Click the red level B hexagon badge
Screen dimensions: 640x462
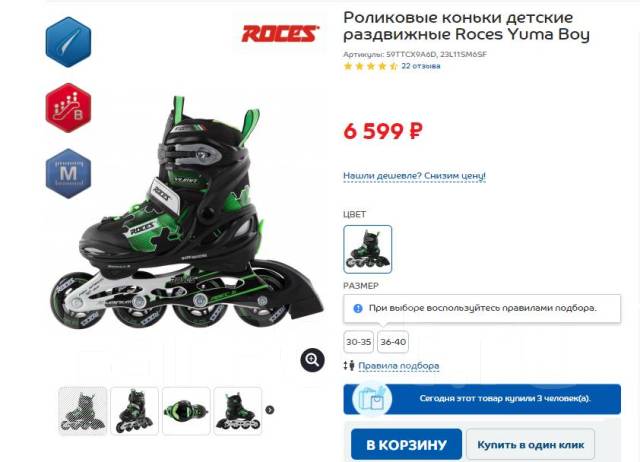[x=68, y=108]
